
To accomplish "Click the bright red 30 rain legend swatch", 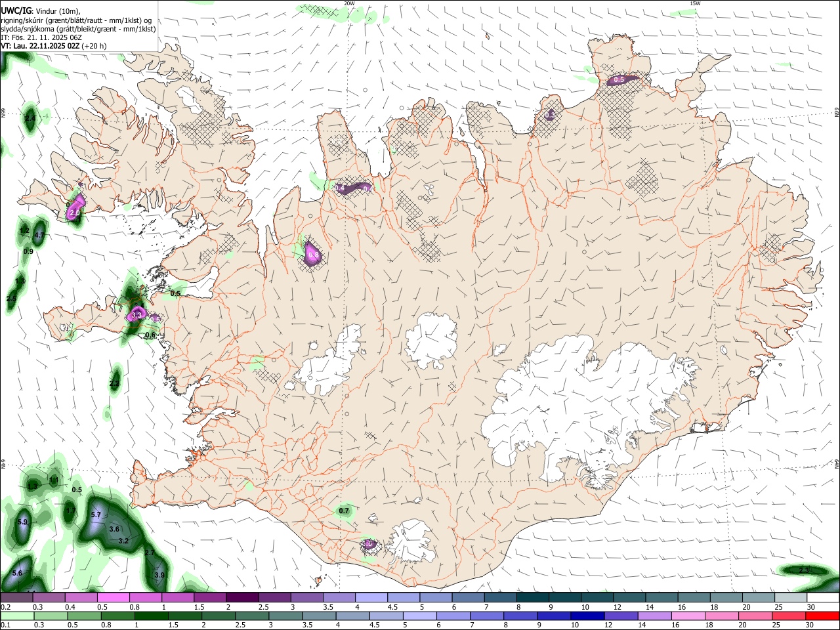I will coord(822,616).
